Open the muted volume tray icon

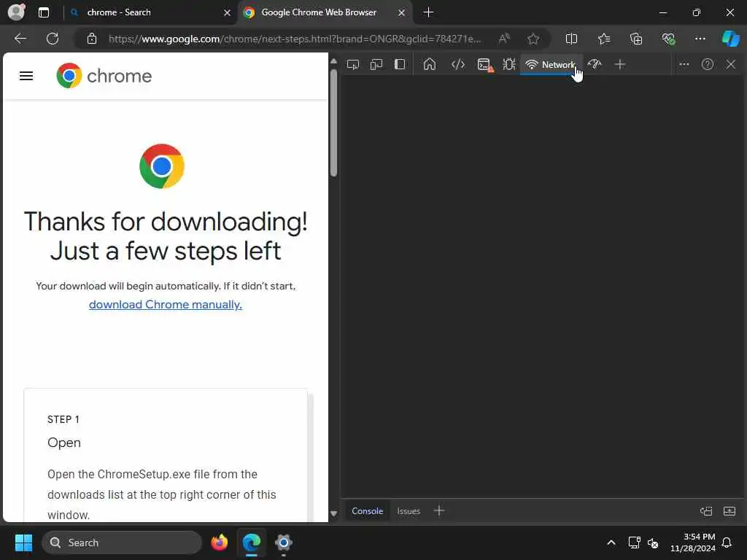[x=653, y=542]
